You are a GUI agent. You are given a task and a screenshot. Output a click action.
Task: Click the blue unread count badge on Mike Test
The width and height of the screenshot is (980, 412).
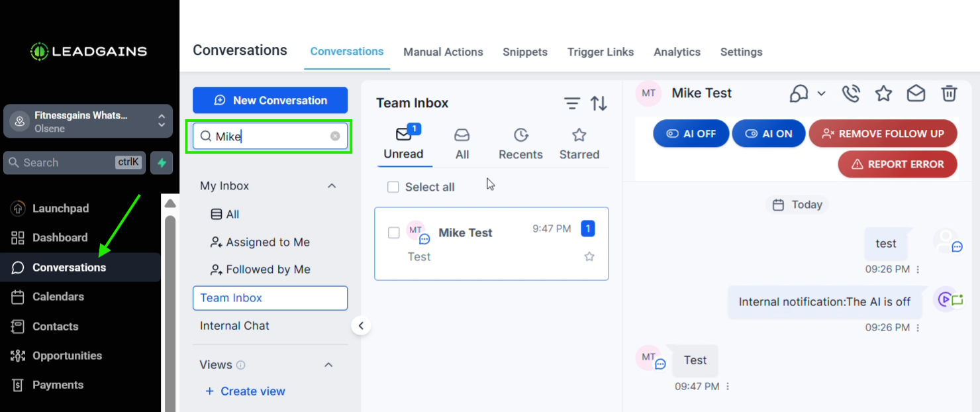pyautogui.click(x=588, y=229)
